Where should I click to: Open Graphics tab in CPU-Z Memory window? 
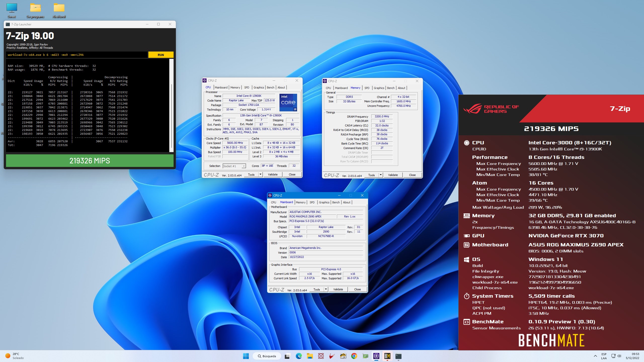(379, 88)
